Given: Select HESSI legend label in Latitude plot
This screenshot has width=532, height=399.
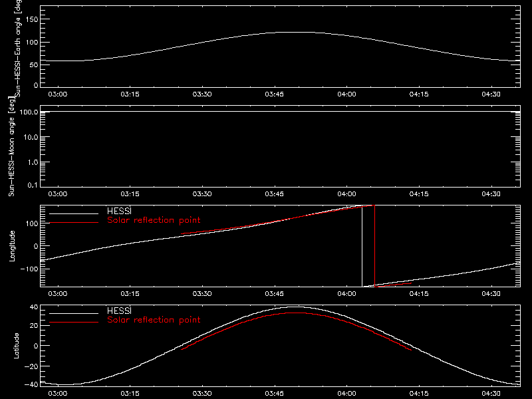Looking at the screenshot, I should click(119, 311).
